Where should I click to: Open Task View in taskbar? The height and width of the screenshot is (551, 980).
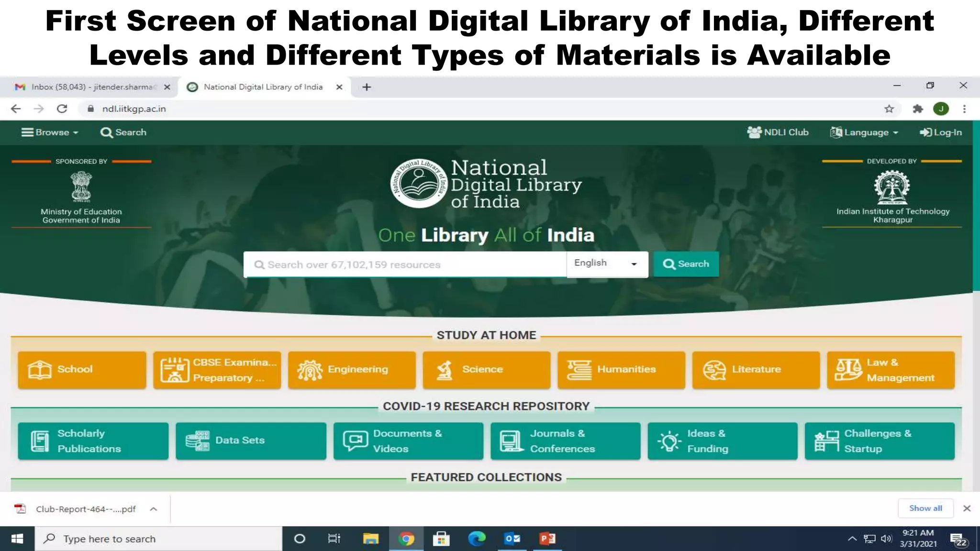[x=334, y=539]
